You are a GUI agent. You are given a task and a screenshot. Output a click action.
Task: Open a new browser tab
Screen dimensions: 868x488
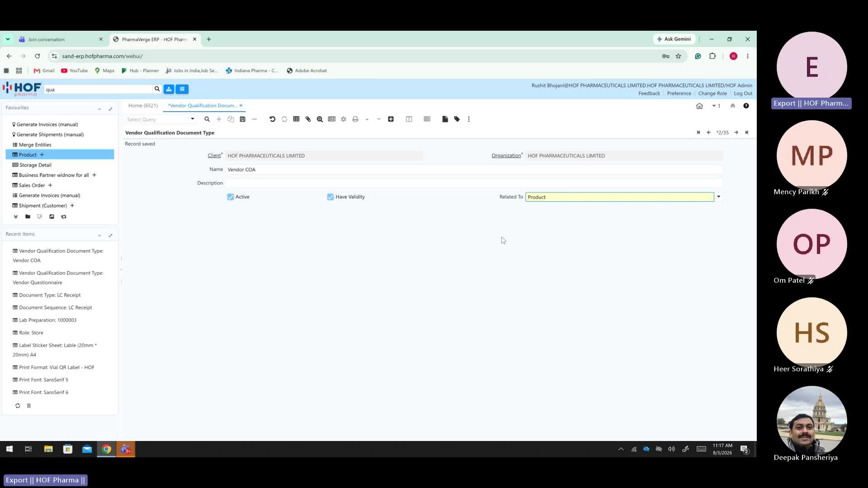209,39
